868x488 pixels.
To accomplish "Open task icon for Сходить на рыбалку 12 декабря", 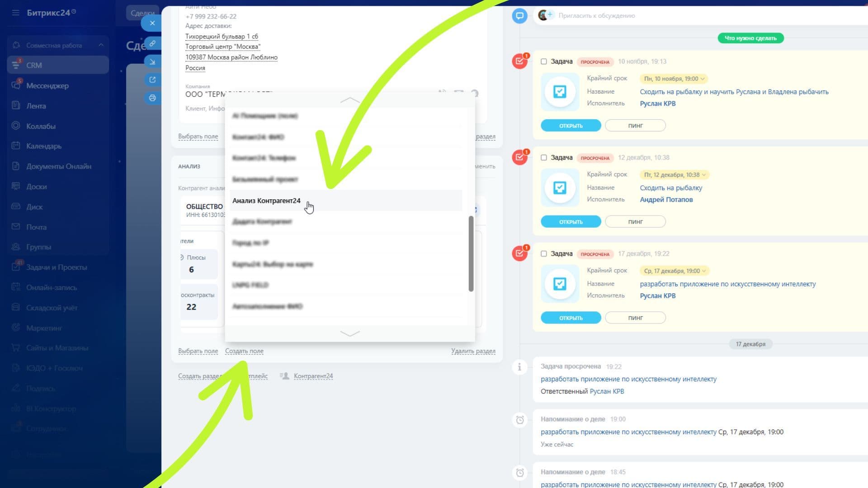I will coord(560,188).
